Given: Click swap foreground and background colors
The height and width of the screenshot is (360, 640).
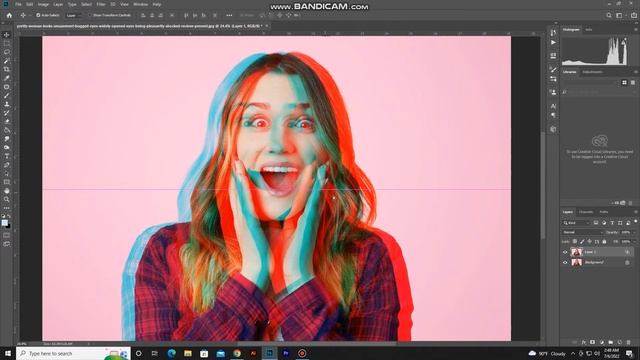Looking at the screenshot, I should coord(9,216).
